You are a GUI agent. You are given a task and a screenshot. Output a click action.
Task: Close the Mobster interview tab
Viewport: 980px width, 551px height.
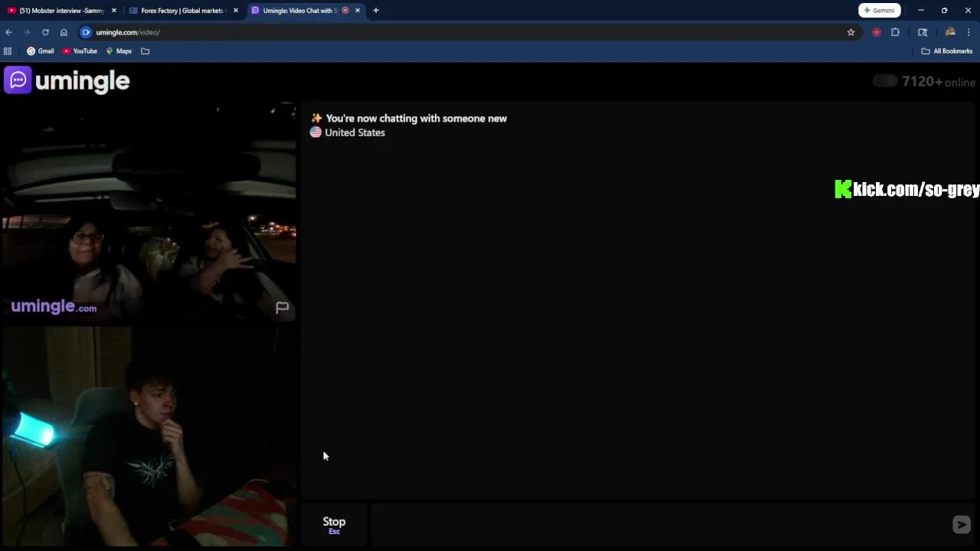114,11
